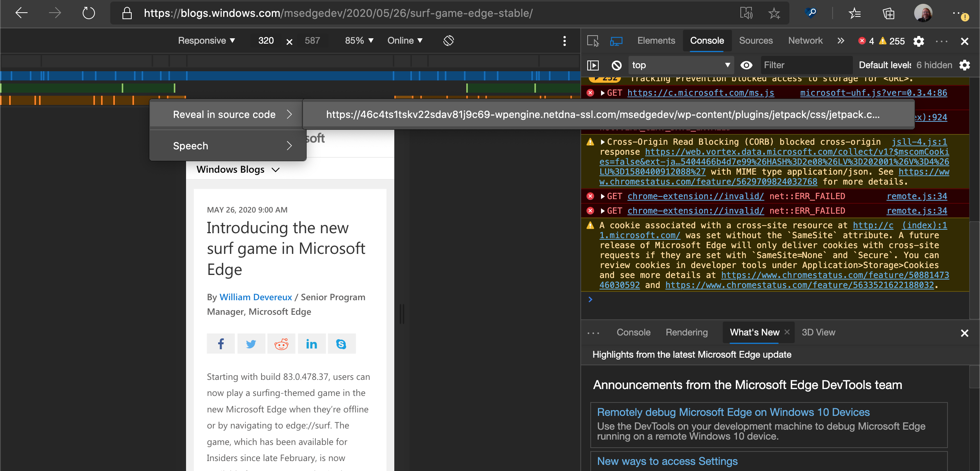Clear the console with the block icon

(x=616, y=65)
